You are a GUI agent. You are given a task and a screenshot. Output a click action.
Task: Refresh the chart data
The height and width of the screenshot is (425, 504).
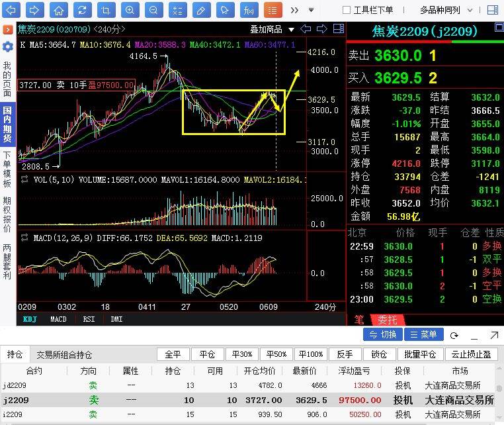click(82, 10)
